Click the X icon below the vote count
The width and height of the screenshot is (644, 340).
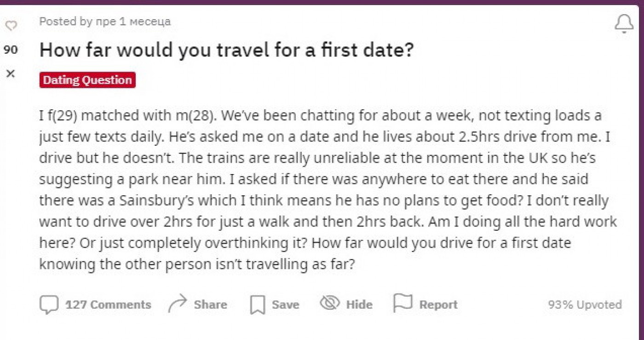pos(11,74)
